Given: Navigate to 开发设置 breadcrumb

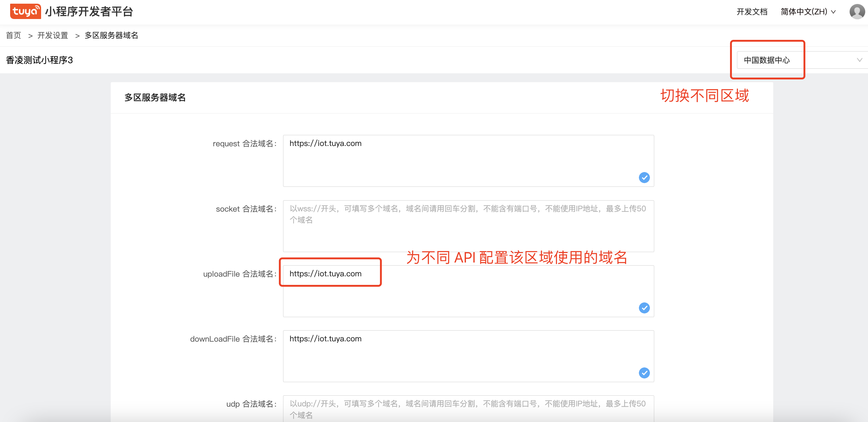Looking at the screenshot, I should tap(52, 35).
